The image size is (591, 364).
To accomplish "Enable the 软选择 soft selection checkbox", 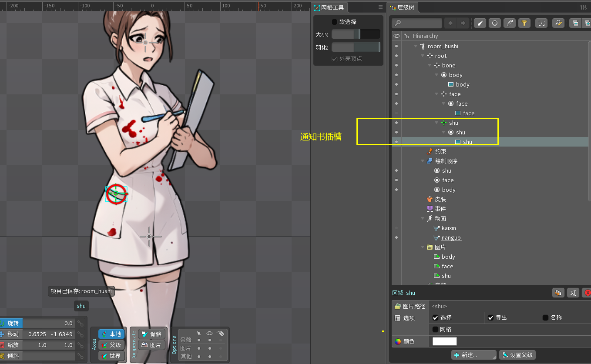I will click(x=334, y=22).
